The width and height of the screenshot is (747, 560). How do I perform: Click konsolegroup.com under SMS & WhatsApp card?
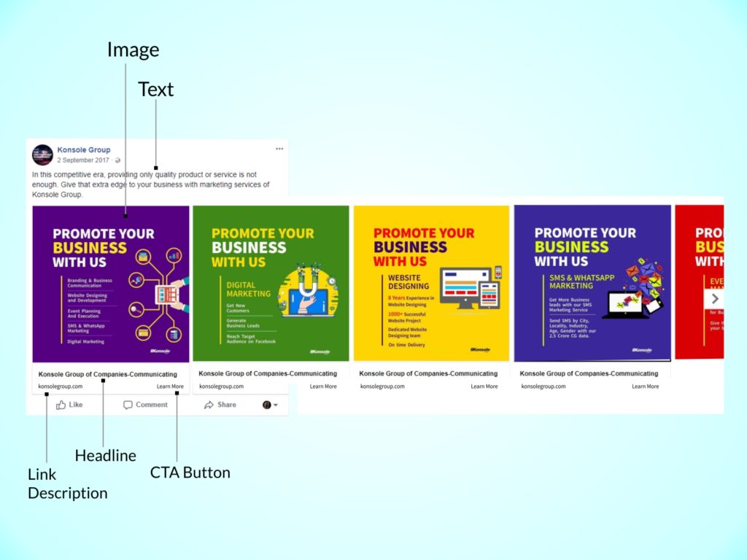coord(543,386)
